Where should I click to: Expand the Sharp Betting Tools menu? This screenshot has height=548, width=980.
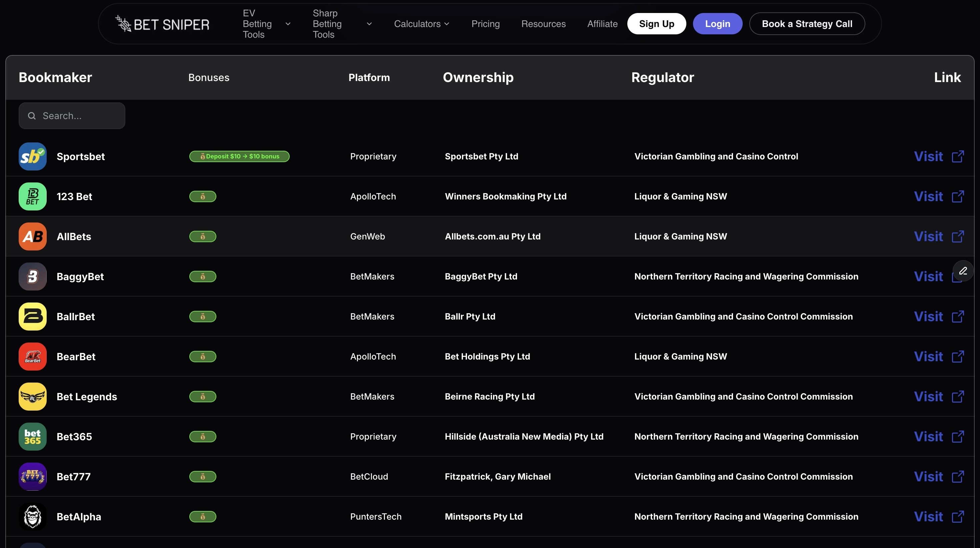coord(342,24)
